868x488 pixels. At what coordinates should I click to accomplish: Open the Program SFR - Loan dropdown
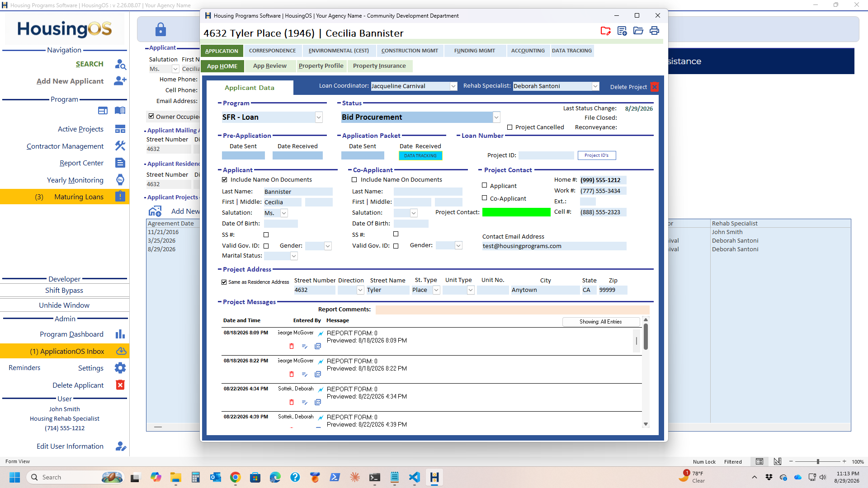[x=319, y=117]
